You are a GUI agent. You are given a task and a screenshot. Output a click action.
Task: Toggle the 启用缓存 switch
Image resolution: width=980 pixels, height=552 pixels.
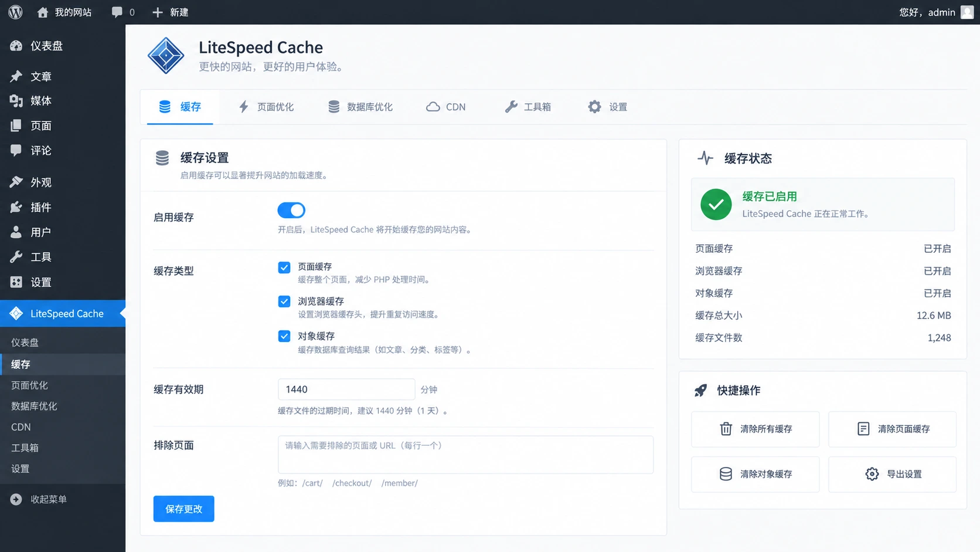pos(291,210)
